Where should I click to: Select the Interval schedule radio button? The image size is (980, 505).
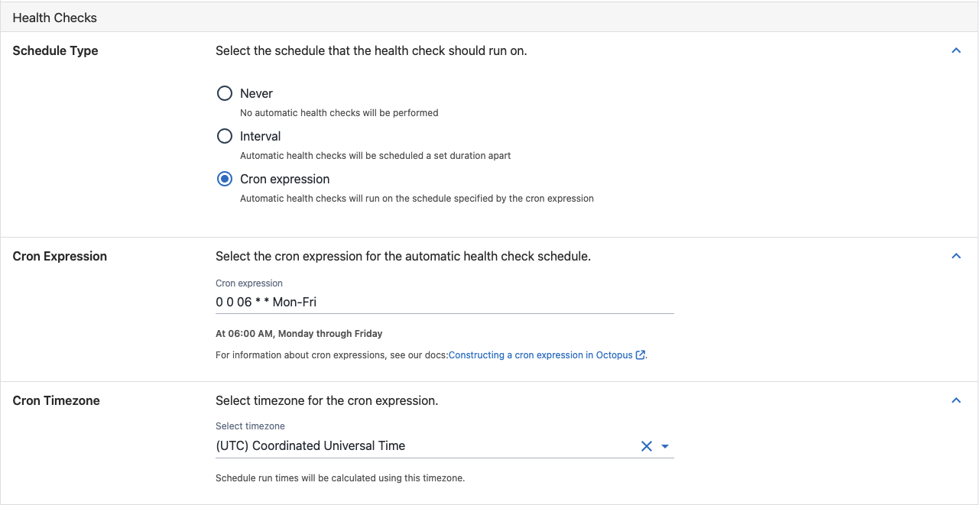coord(225,136)
